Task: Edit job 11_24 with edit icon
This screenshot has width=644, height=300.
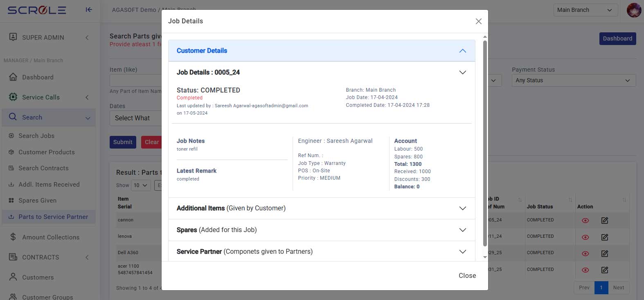Action: click(605, 237)
